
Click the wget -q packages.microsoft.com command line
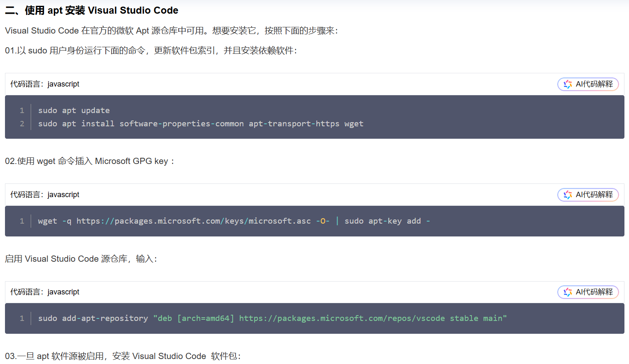tap(234, 221)
